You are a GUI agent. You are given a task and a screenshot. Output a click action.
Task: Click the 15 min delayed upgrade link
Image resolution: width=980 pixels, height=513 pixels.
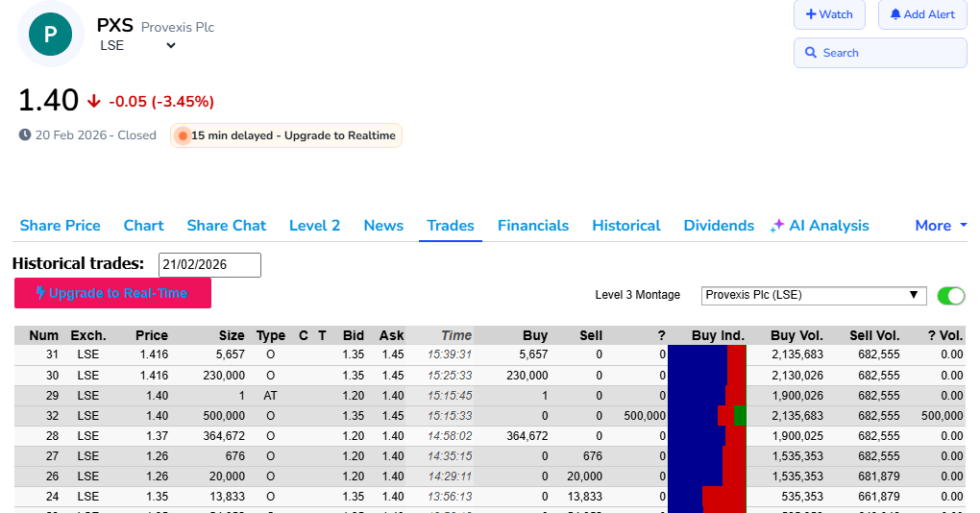click(x=286, y=135)
